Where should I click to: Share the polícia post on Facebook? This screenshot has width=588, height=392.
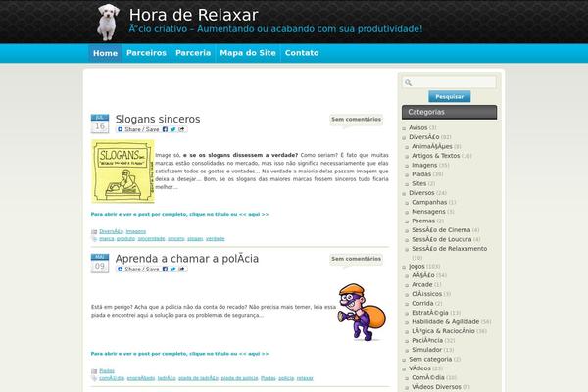coord(165,269)
